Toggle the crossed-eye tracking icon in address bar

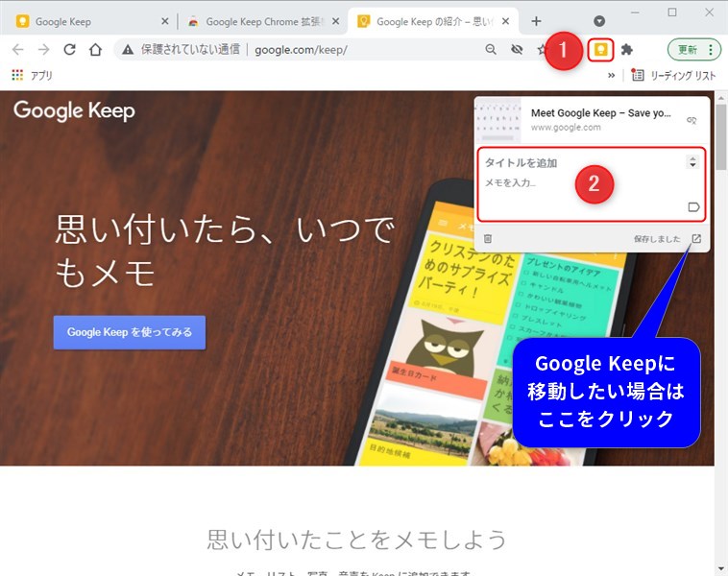(x=517, y=50)
